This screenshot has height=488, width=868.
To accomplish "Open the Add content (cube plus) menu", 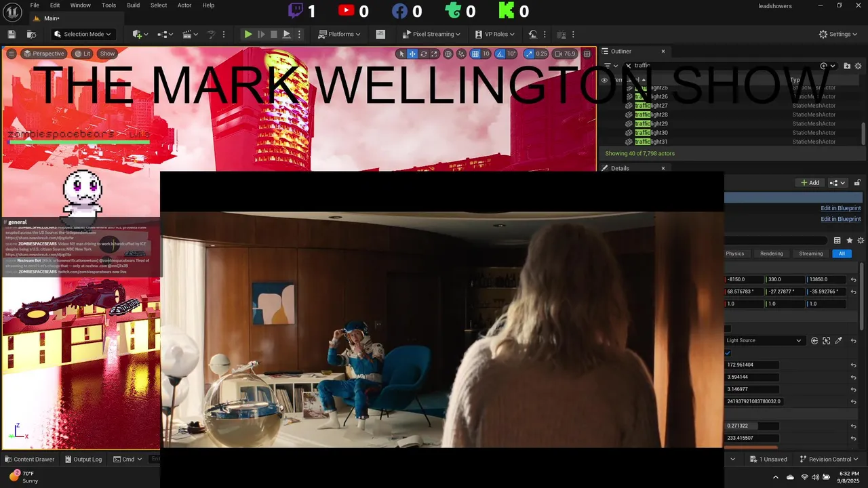I will [140, 34].
